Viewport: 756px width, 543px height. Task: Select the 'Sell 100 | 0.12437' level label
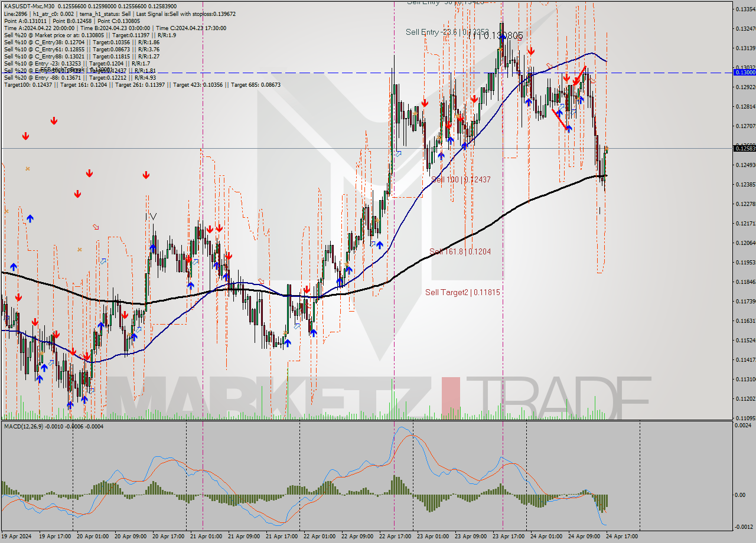(461, 179)
